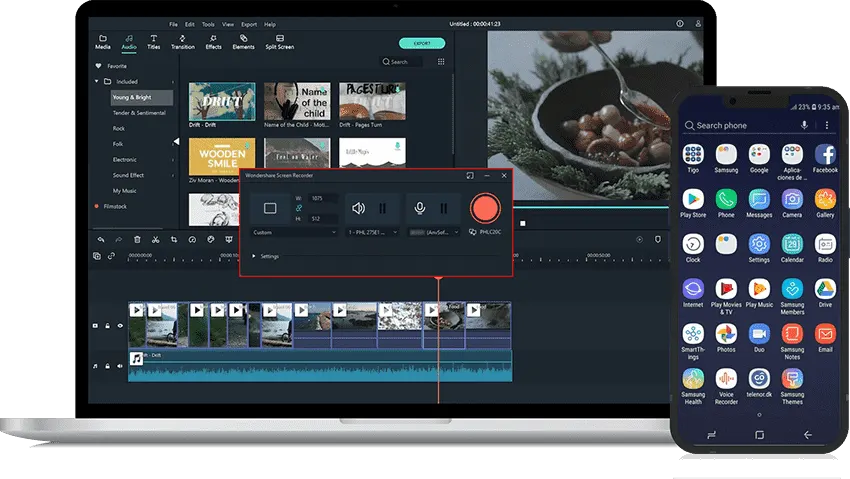Open the Elements tab
This screenshot has height=479, width=850.
pyautogui.click(x=243, y=42)
